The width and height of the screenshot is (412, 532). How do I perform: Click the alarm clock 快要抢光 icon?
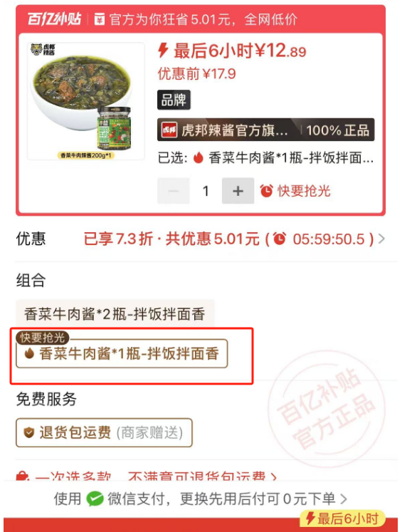tap(267, 191)
